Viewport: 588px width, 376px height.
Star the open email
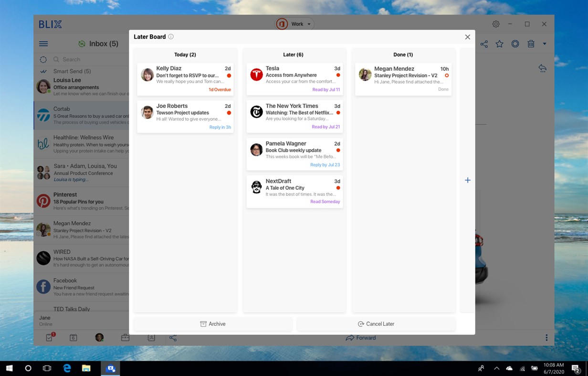tap(499, 43)
